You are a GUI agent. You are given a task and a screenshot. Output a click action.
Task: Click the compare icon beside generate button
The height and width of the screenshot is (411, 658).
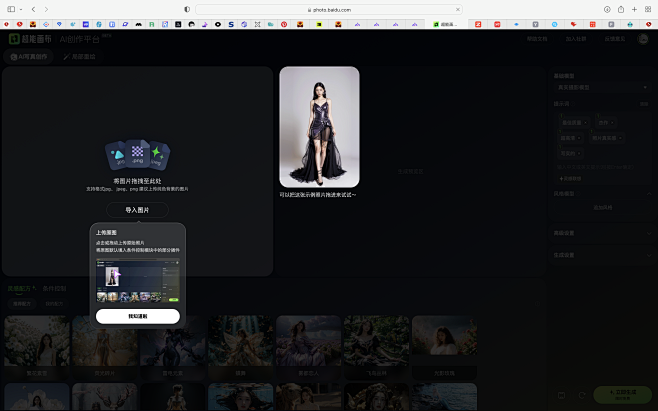pyautogui.click(x=561, y=395)
